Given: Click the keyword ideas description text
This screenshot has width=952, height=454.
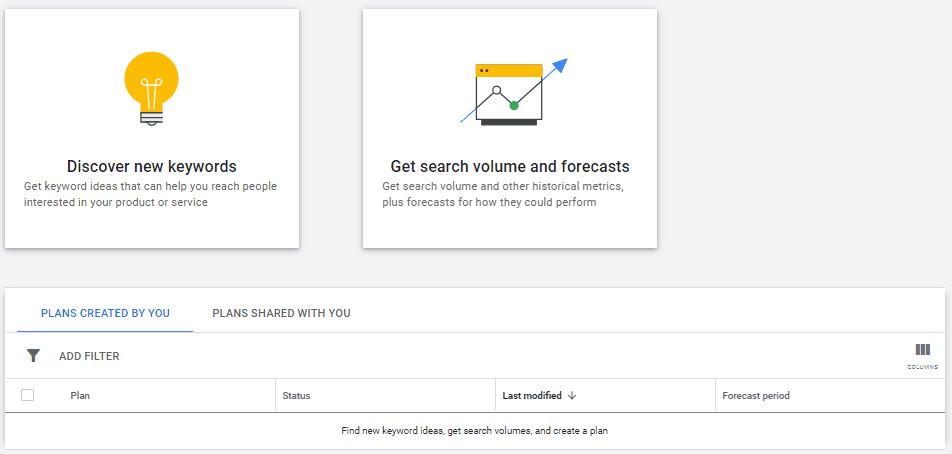Looking at the screenshot, I should click(x=150, y=194).
